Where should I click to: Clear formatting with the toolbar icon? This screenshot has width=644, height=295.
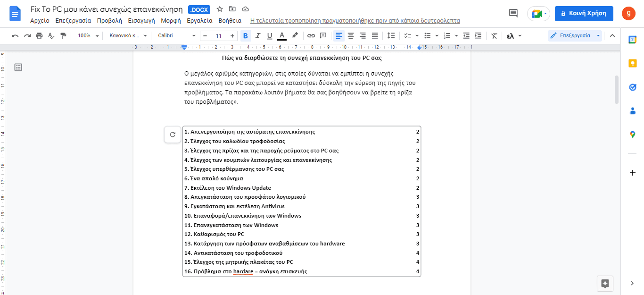tap(493, 35)
